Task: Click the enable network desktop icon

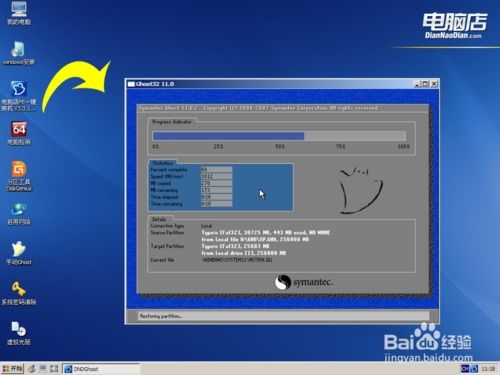Action: [x=19, y=213]
